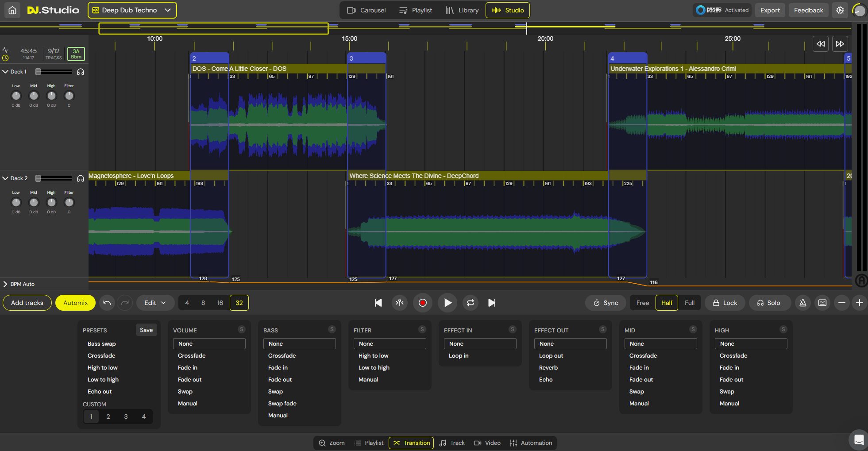
Task: Open the keyboard shortcuts icon
Action: tap(822, 303)
